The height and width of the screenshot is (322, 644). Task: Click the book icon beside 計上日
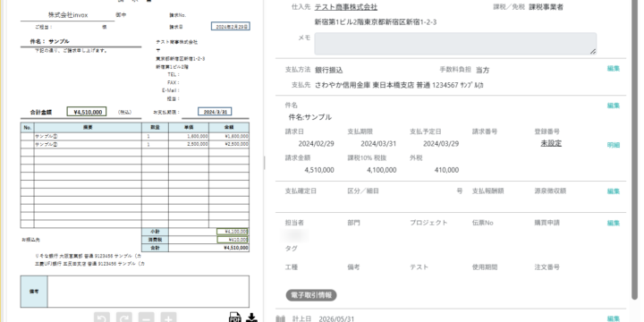[x=281, y=318]
